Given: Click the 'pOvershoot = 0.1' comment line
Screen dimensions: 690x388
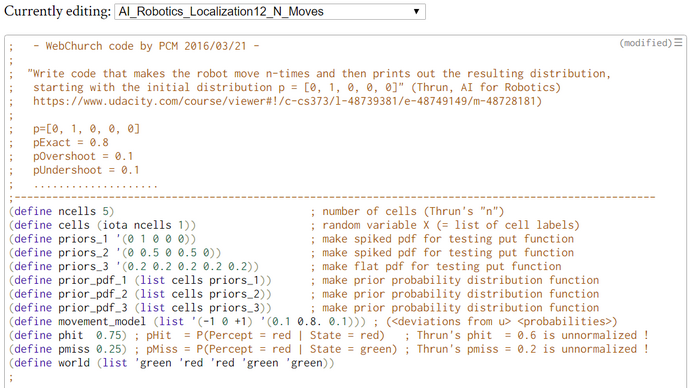Looking at the screenshot, I should tap(83, 156).
